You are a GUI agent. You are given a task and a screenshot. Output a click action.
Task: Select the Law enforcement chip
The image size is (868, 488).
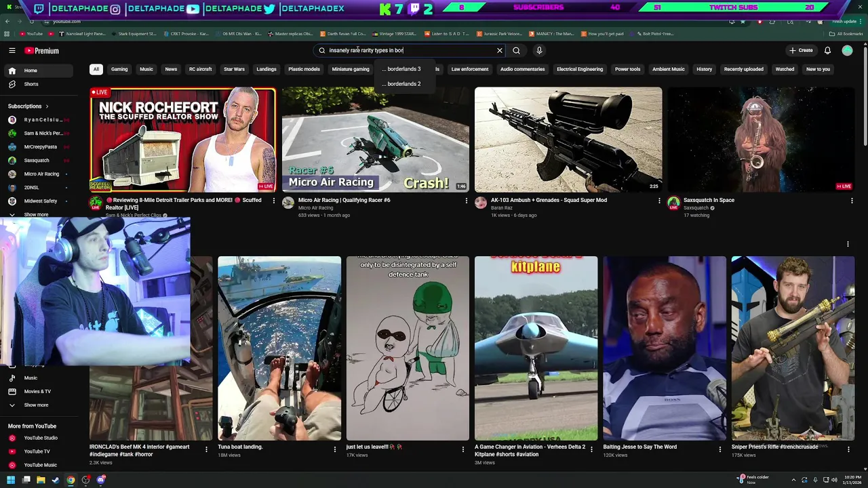[470, 69]
